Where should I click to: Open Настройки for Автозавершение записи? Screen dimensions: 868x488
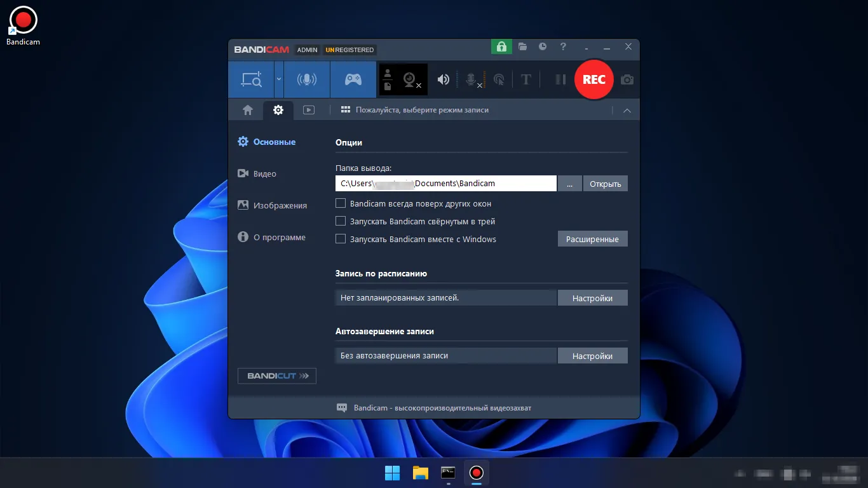click(593, 356)
